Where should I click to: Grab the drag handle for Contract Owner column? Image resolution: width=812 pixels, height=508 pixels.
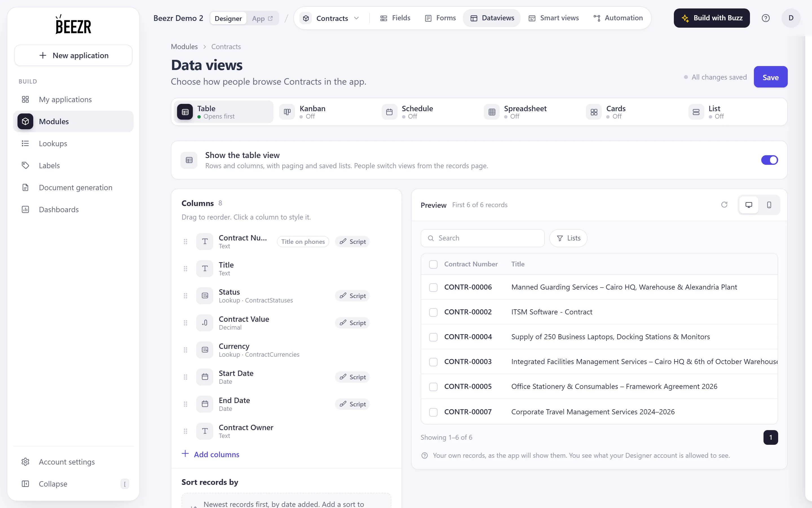(185, 432)
